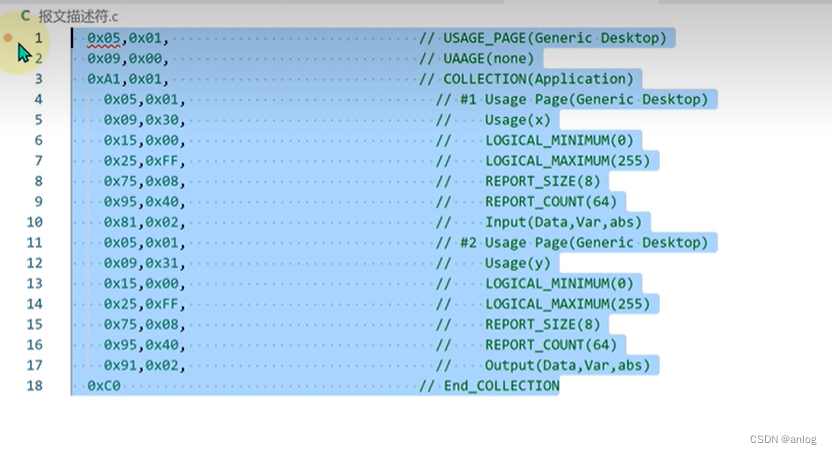The image size is (832, 455).
Task: Click line number 6 in the gutter
Action: coord(39,141)
